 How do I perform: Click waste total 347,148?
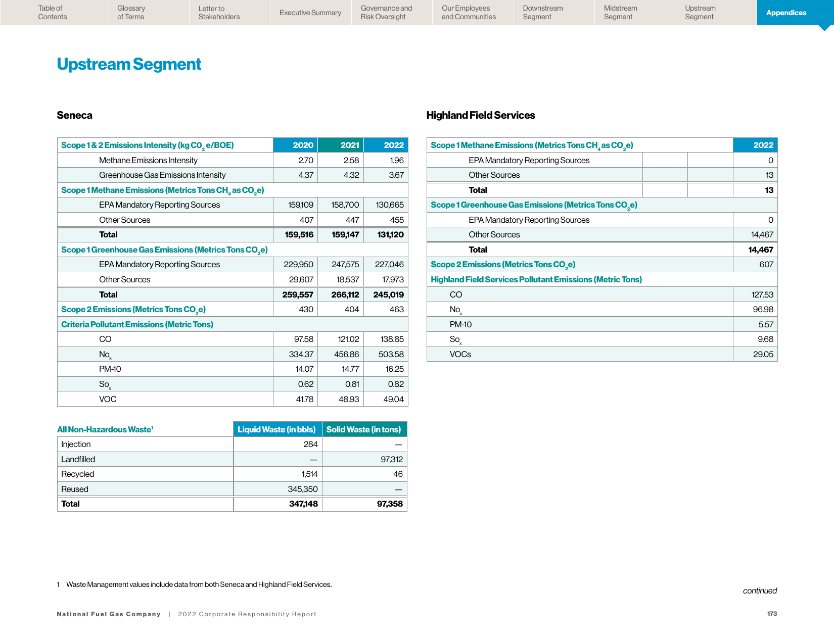(x=303, y=504)
